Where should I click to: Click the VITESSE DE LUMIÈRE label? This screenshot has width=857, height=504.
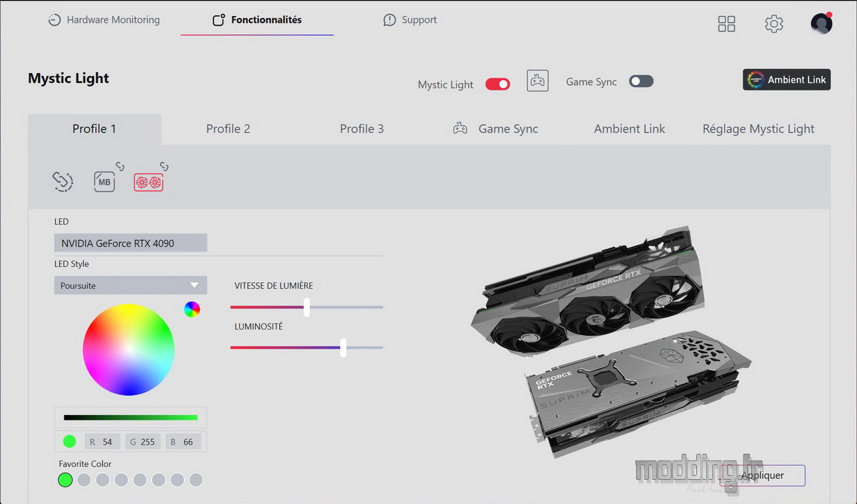(274, 286)
